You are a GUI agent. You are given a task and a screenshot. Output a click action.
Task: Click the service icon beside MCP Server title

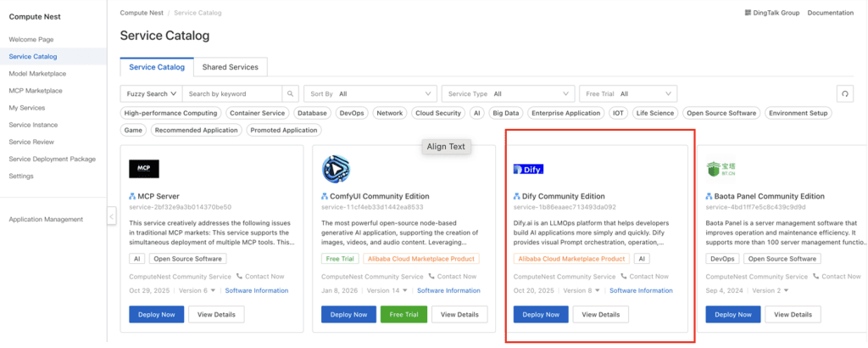(132, 196)
